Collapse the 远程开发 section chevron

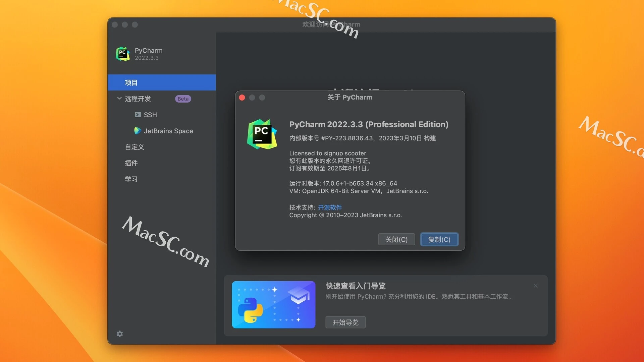pyautogui.click(x=119, y=98)
